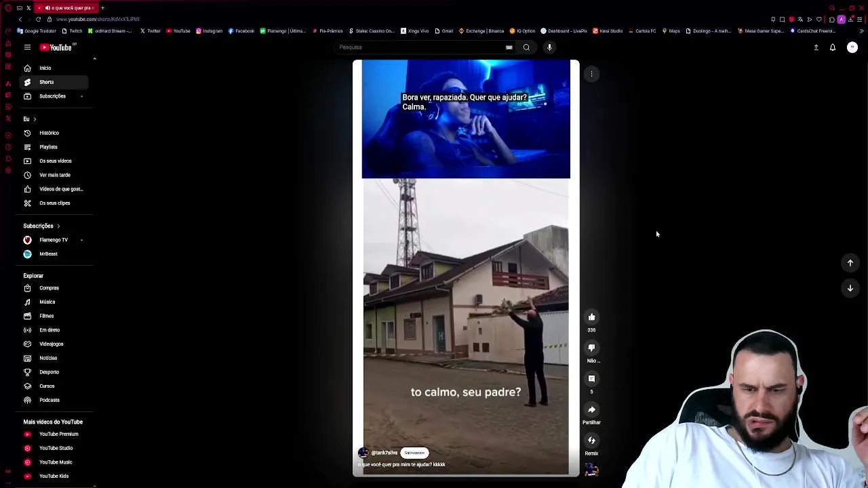Open Google Tradutor bookmark
The image size is (868, 488).
[37, 31]
